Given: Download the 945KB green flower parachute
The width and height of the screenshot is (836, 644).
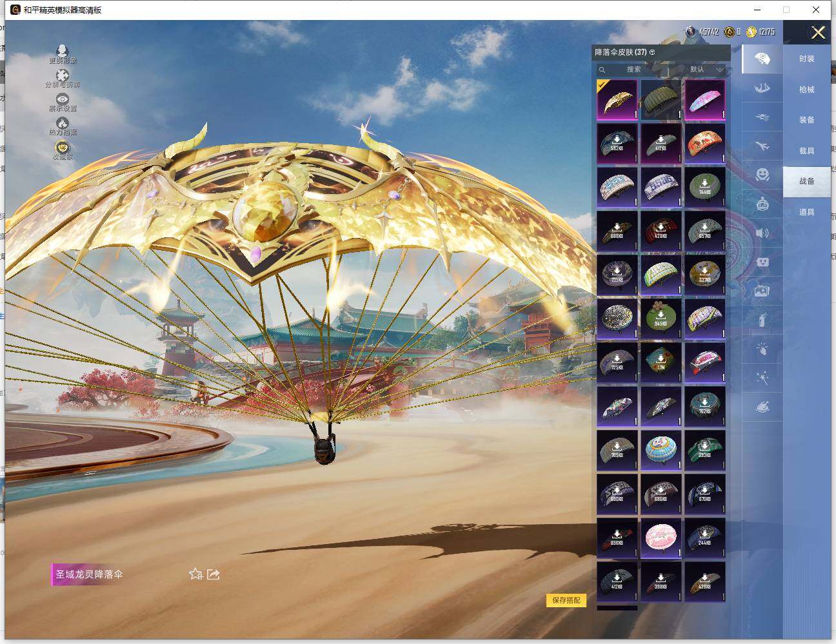Looking at the screenshot, I should tap(661, 318).
